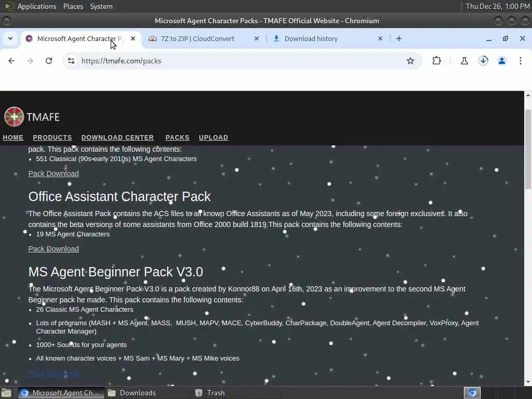Click '19 MS Agent Characters' list item
Viewport: 532px width, 399px height.
pyautogui.click(x=73, y=234)
